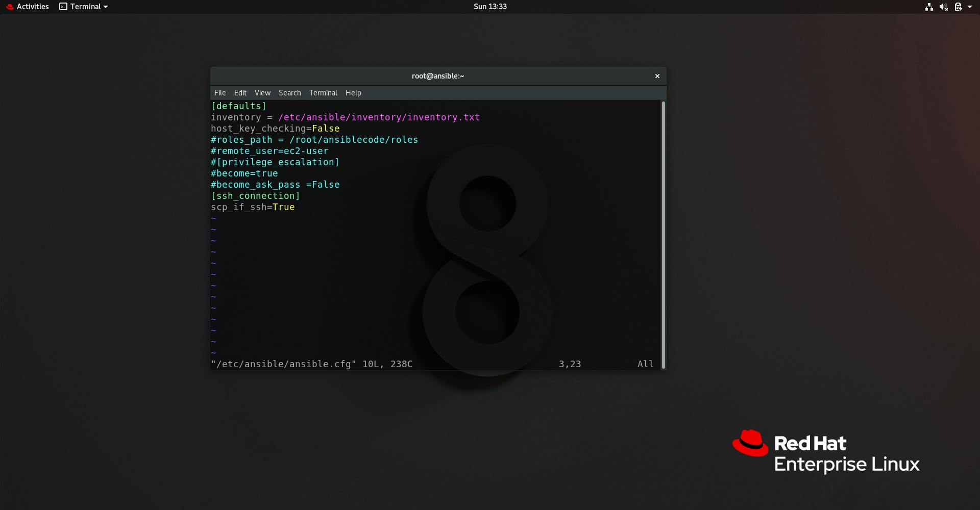The height and width of the screenshot is (510, 980).
Task: Open the Search menu
Action: pos(289,93)
